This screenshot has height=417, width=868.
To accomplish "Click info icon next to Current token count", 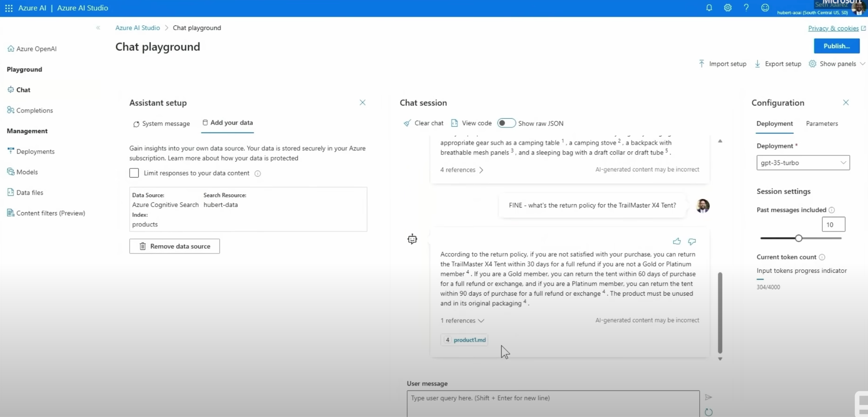I will (x=822, y=257).
